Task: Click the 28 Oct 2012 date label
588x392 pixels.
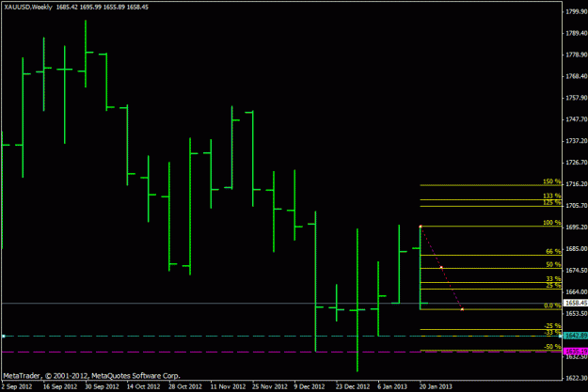Action: tap(185, 386)
